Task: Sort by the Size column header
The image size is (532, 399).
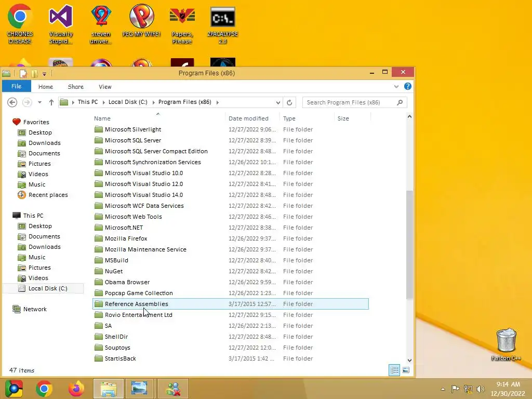Action: point(352,118)
